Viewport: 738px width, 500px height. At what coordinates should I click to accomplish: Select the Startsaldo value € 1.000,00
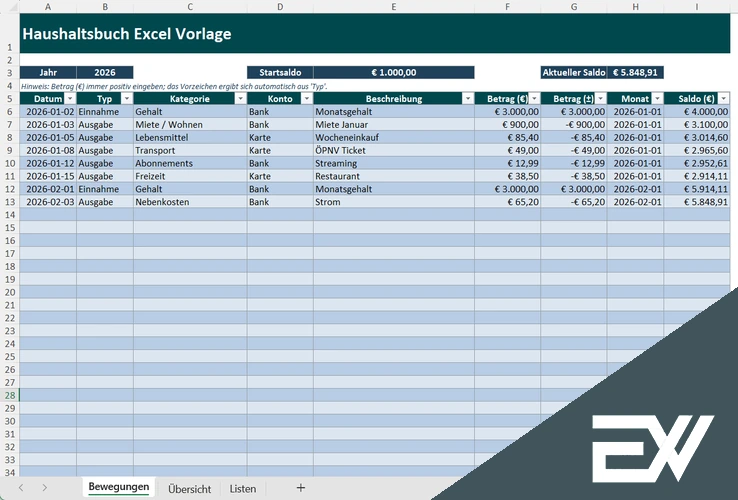point(393,73)
